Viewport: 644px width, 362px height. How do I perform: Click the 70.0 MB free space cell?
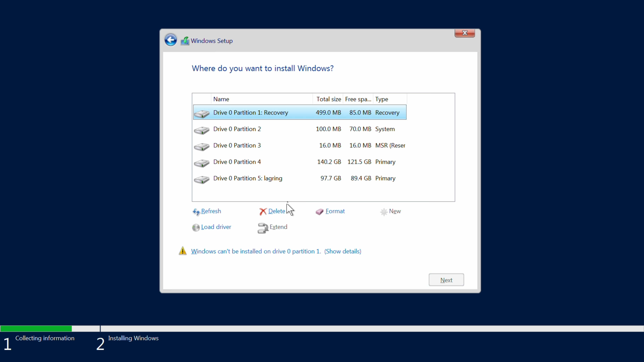[360, 129]
